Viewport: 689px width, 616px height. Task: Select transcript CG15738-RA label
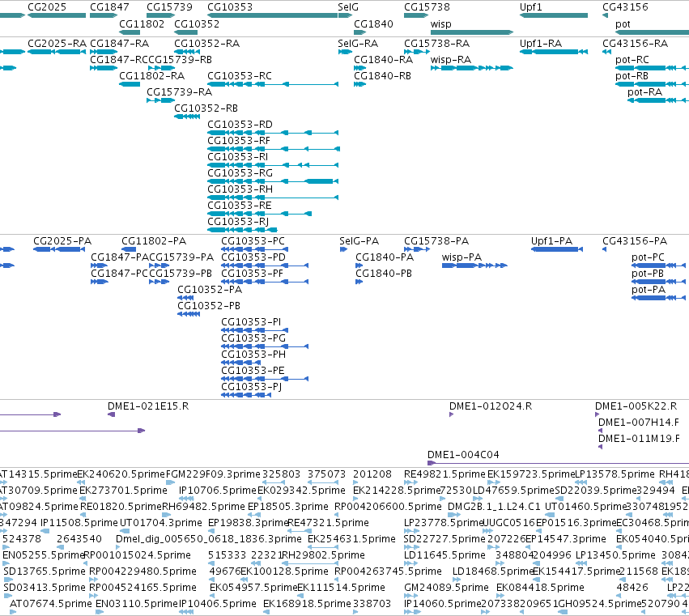click(x=436, y=44)
